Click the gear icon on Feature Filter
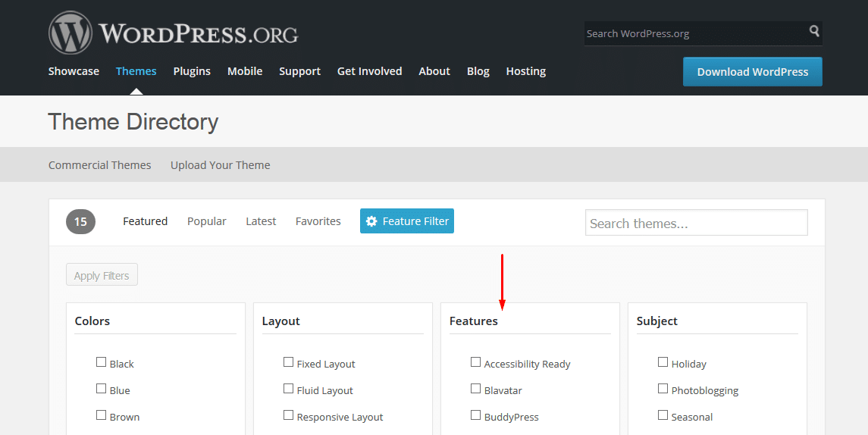 371,221
